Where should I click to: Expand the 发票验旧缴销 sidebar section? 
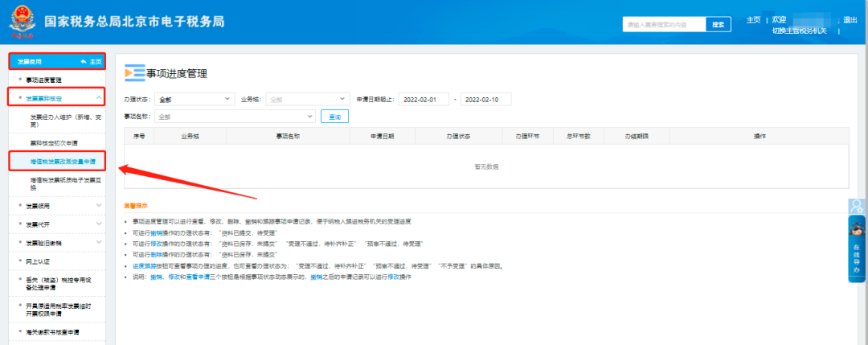pyautogui.click(x=99, y=243)
